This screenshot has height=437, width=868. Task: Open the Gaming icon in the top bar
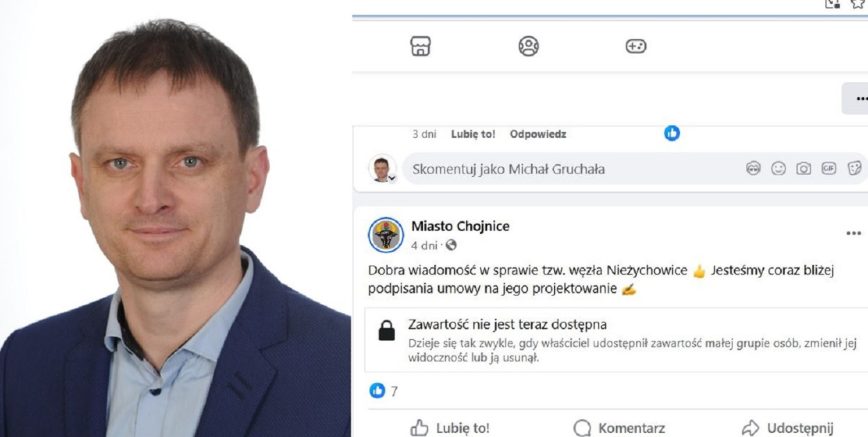[635, 46]
